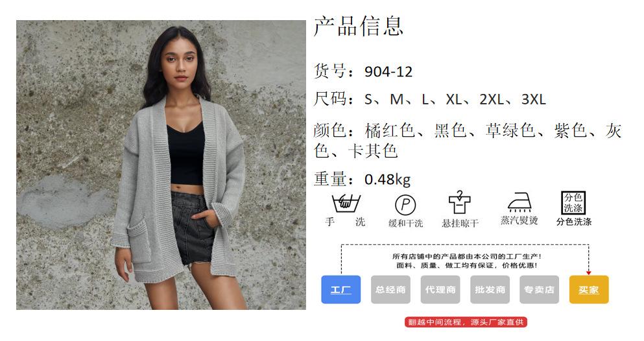
Task: Click the 橘红色 orange-red color name
Action: (390, 130)
